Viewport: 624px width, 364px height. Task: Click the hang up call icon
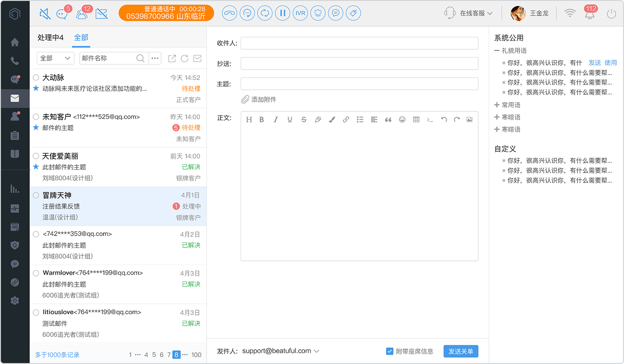[x=229, y=13]
